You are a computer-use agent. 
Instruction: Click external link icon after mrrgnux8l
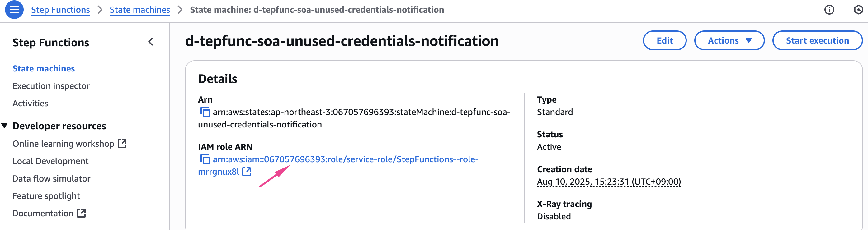coord(247,172)
